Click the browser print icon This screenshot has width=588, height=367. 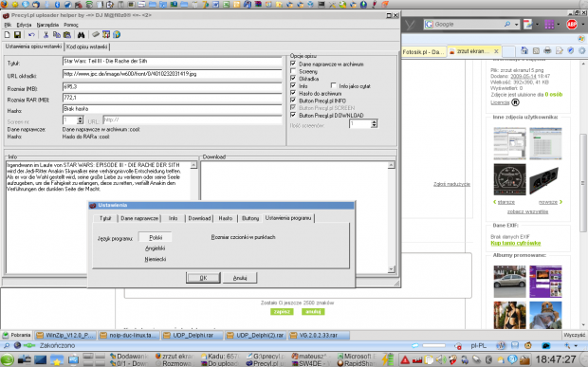[x=547, y=50]
